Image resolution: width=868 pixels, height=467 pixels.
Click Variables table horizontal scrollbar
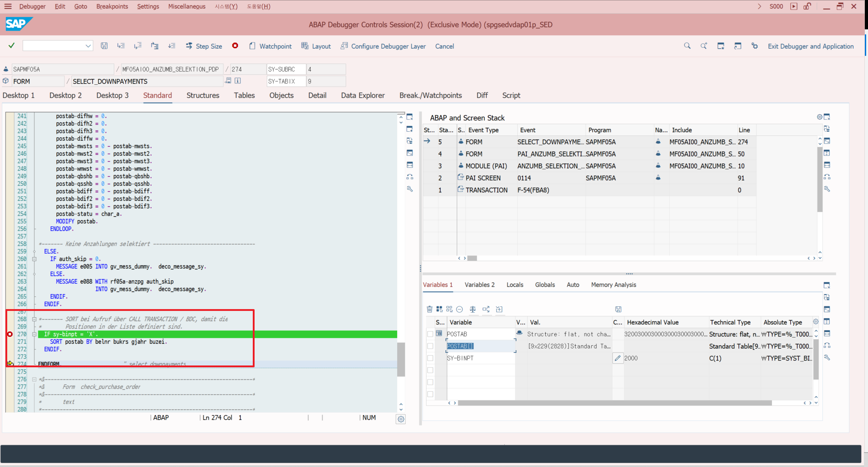pyautogui.click(x=614, y=403)
